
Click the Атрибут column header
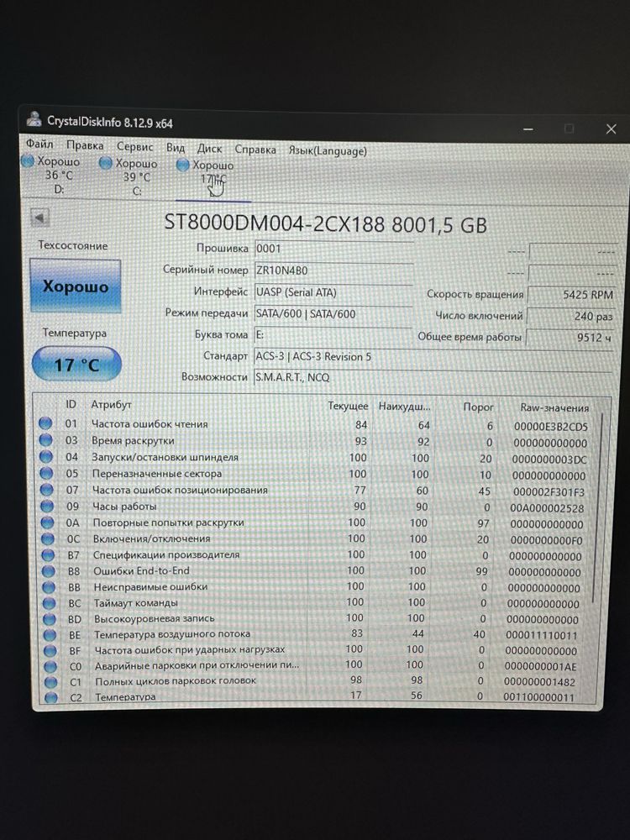pyautogui.click(x=111, y=405)
